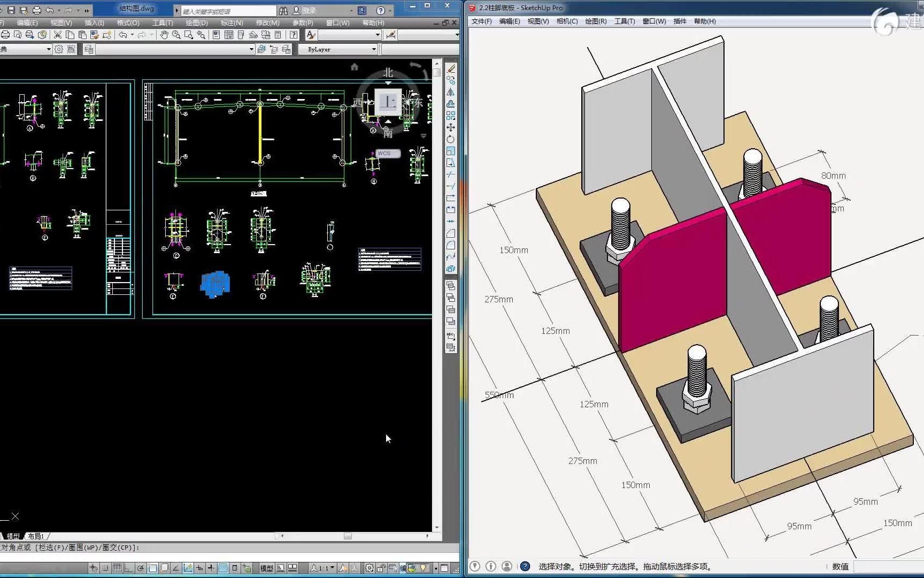This screenshot has height=578, width=924.
Task: Click the Cut scissors icon
Action: [x=58, y=35]
